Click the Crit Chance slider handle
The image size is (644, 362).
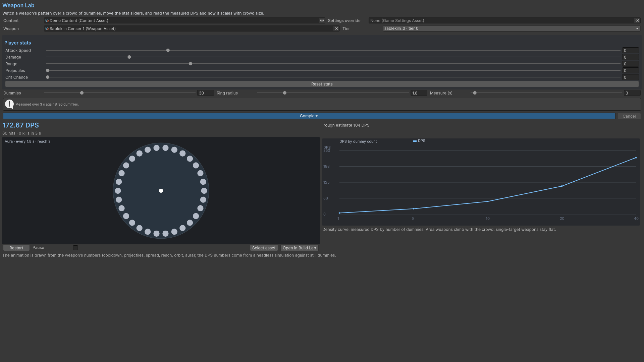pyautogui.click(x=48, y=77)
